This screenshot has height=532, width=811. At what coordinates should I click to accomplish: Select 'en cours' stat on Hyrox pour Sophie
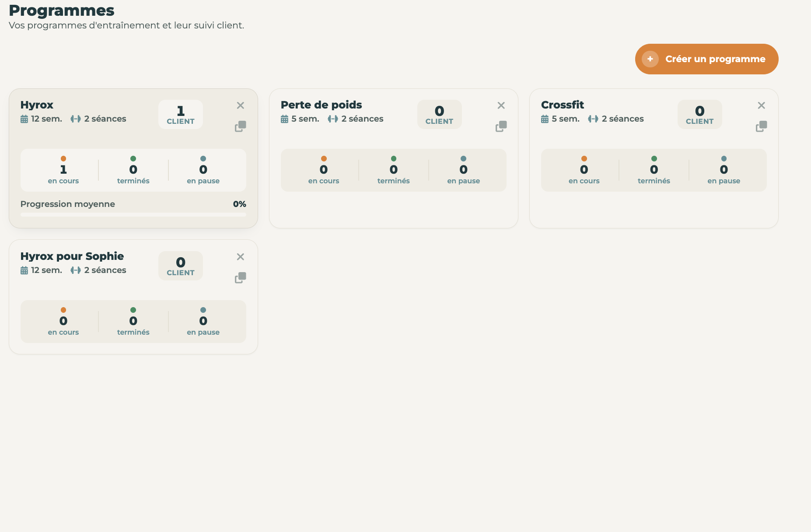63,322
